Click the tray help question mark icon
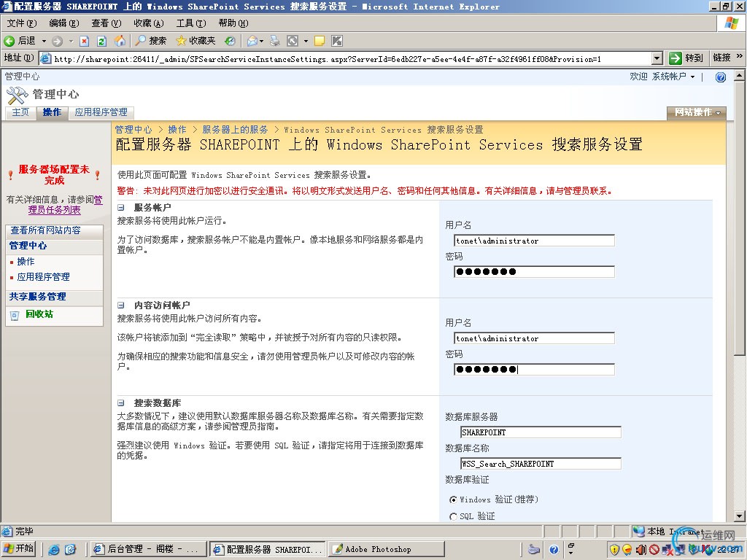 [554, 550]
